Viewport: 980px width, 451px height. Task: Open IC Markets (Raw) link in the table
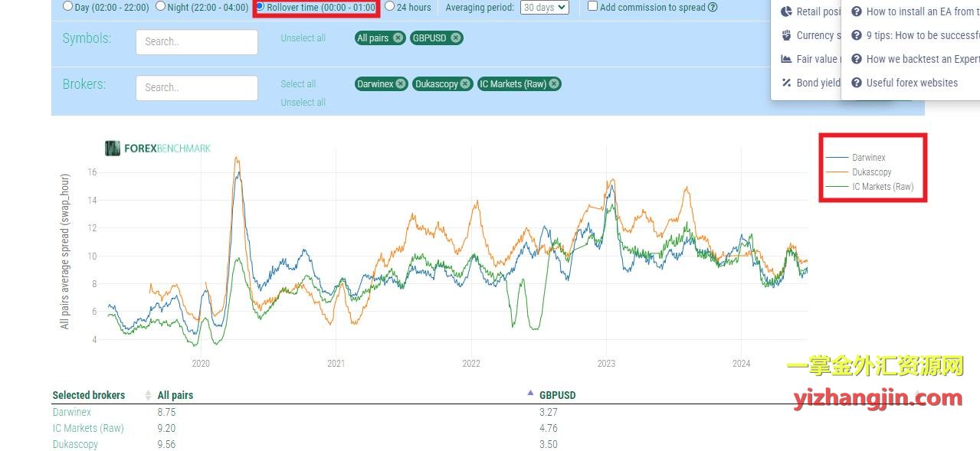click(x=88, y=428)
